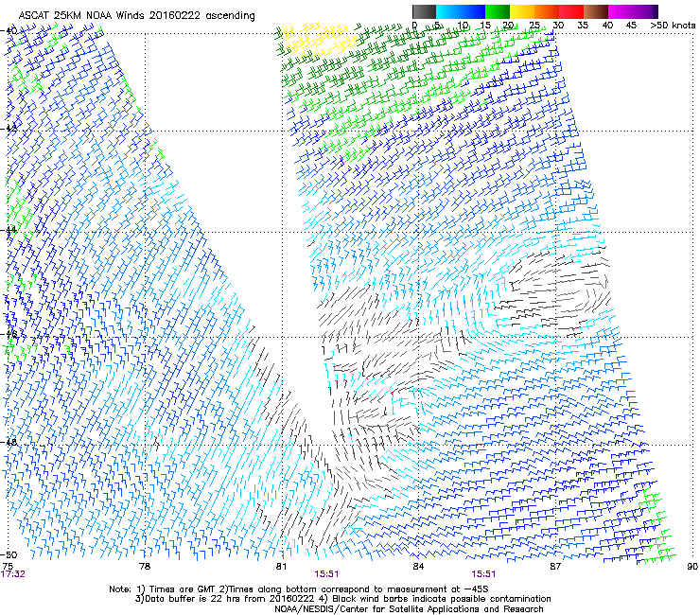700x615 pixels.
Task: Click the green 15-20 knots color bar segment
Action: click(498, 11)
